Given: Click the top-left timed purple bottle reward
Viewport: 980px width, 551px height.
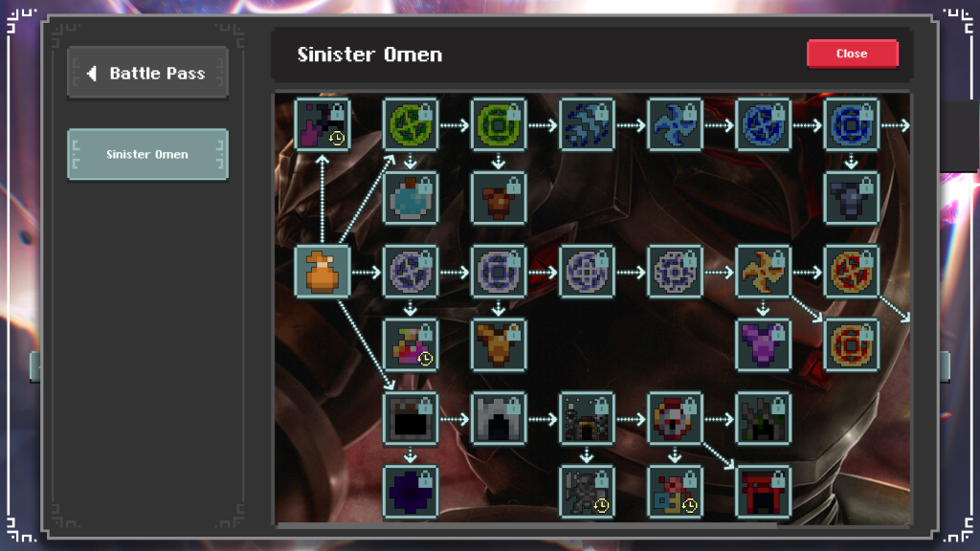Looking at the screenshot, I should point(322,124).
